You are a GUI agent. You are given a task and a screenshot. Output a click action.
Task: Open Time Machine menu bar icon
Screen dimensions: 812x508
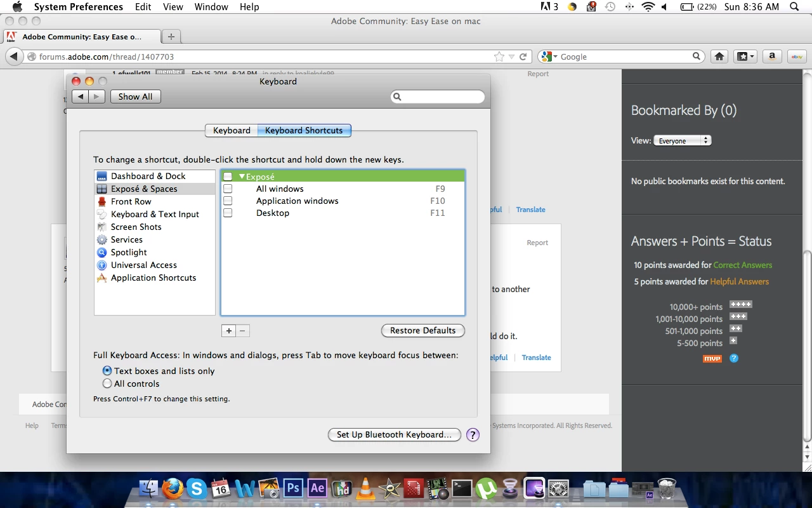(x=610, y=7)
